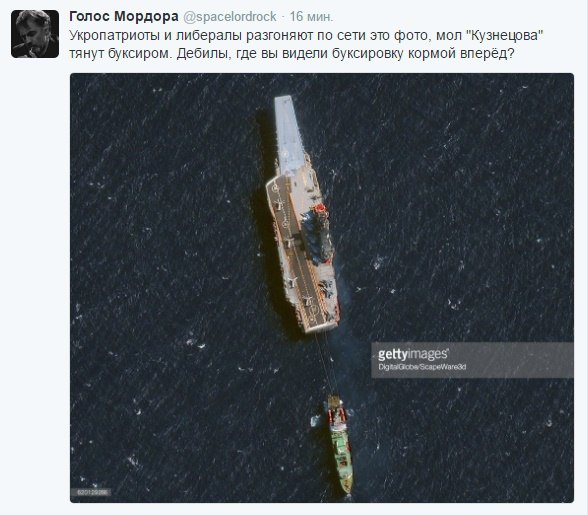Open the Голос Мордора display name
Viewport: 588px width, 515px height.
(124, 17)
